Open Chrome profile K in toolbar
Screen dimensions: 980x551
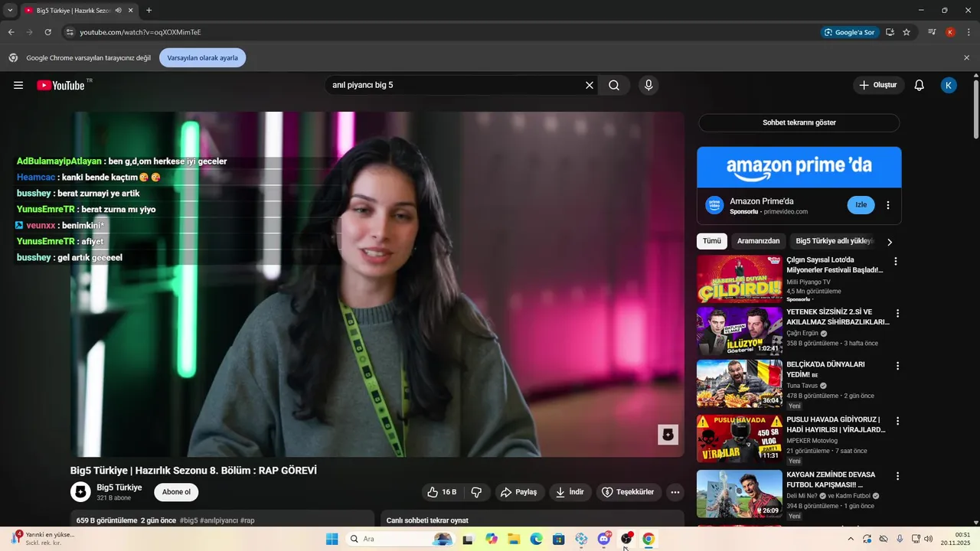point(950,32)
